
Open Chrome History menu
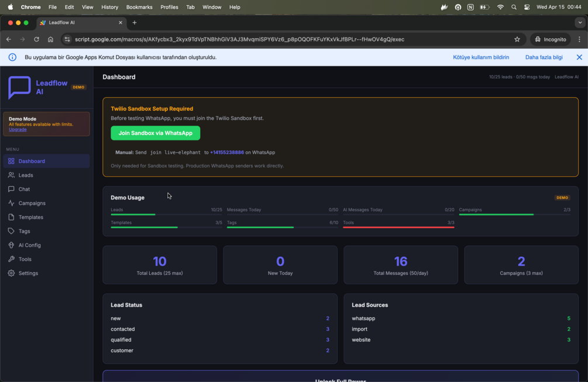[x=109, y=7]
